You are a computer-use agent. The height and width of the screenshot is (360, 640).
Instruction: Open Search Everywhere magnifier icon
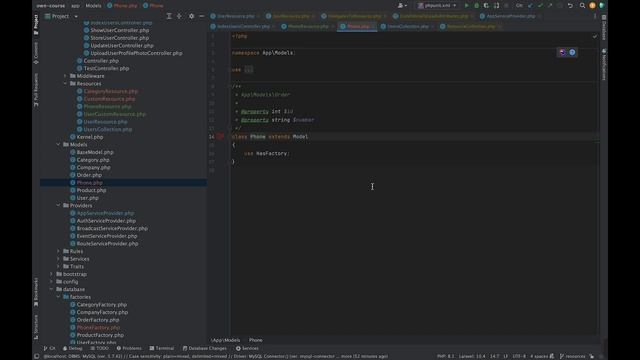(x=582, y=6)
